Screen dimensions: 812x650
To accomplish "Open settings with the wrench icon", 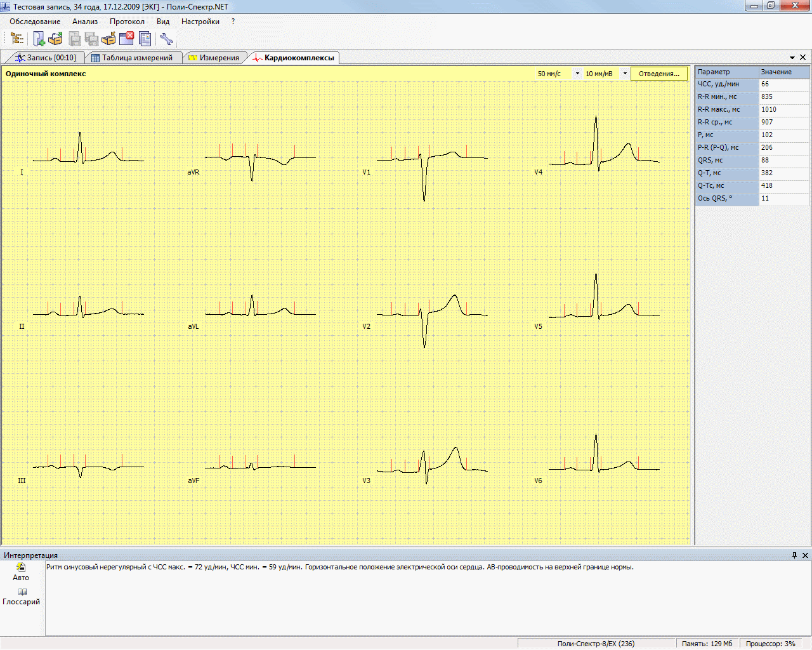I will click(x=167, y=39).
